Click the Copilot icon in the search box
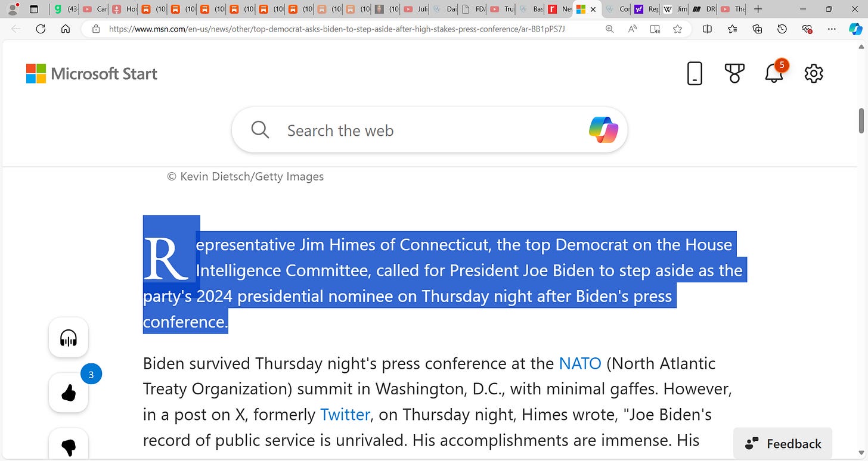The width and height of the screenshot is (868, 461). pos(603,130)
